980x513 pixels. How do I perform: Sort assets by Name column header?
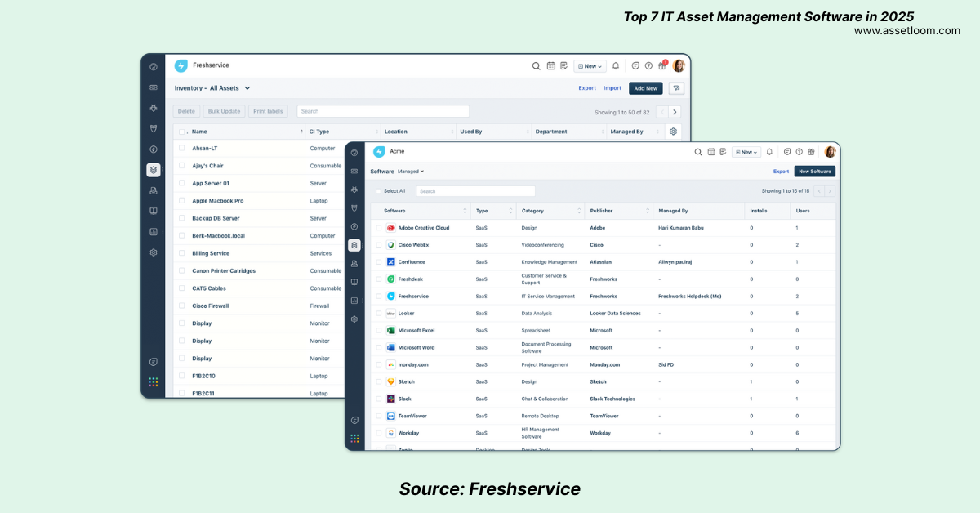pos(199,132)
